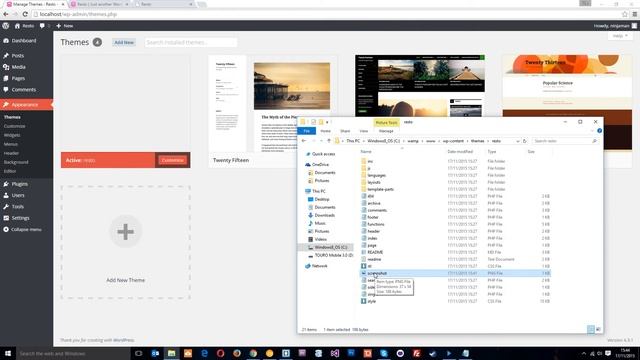The image size is (640, 360).
Task: Open the Widgets submenu link
Action: pos(12,135)
